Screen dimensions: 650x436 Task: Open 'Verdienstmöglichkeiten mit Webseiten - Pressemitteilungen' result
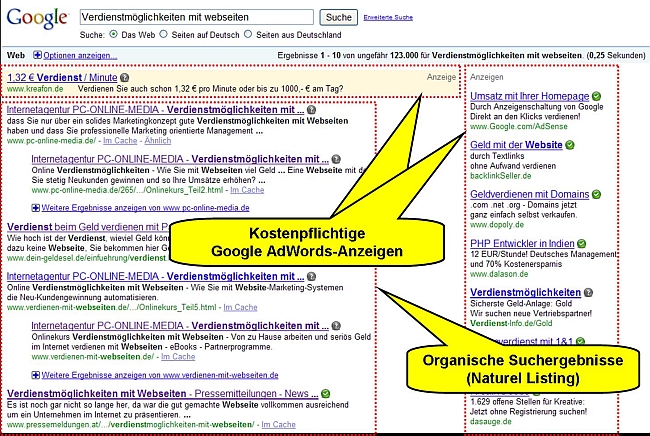(x=162, y=393)
